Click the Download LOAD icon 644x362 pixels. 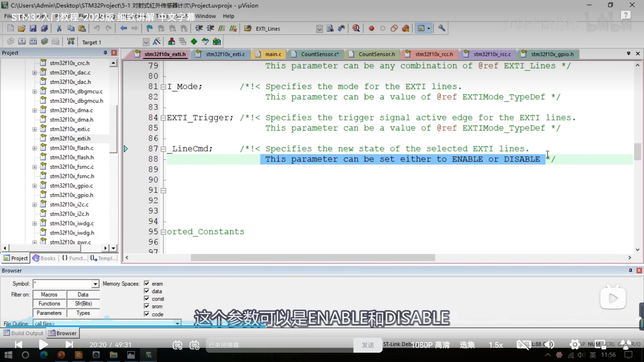(x=71, y=42)
